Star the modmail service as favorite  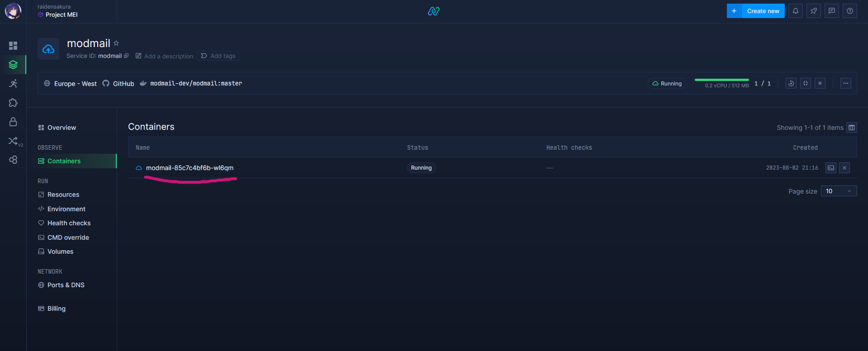116,43
